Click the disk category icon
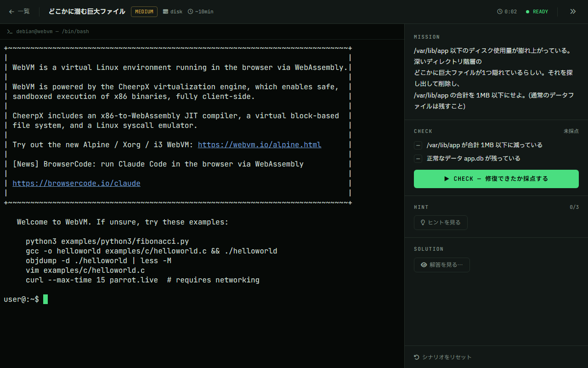The width and height of the screenshot is (588, 368). (x=165, y=11)
